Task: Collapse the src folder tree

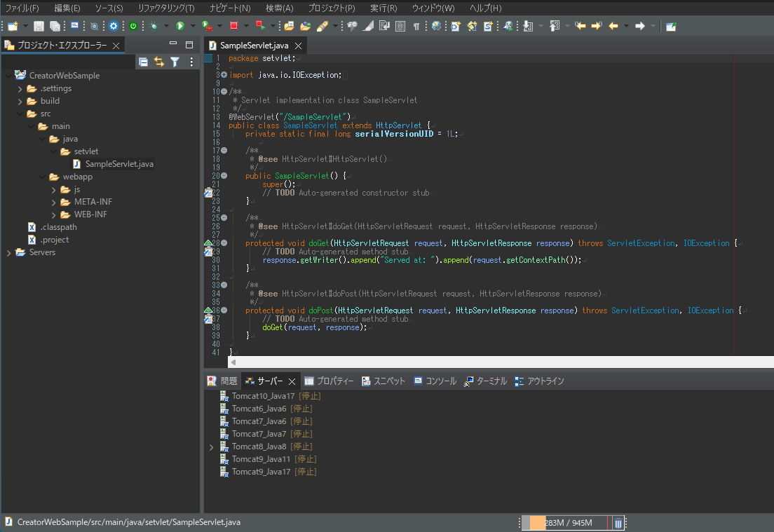Action: pyautogui.click(x=21, y=113)
